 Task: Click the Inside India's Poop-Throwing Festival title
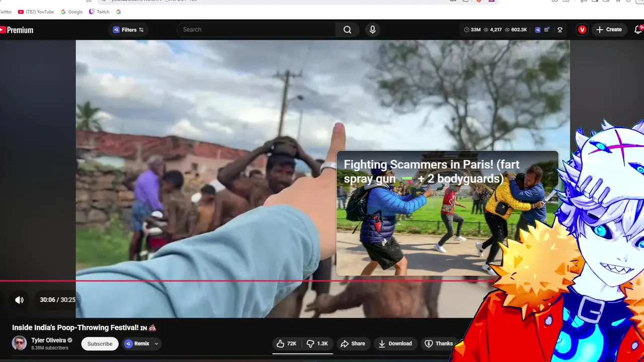pos(84,327)
